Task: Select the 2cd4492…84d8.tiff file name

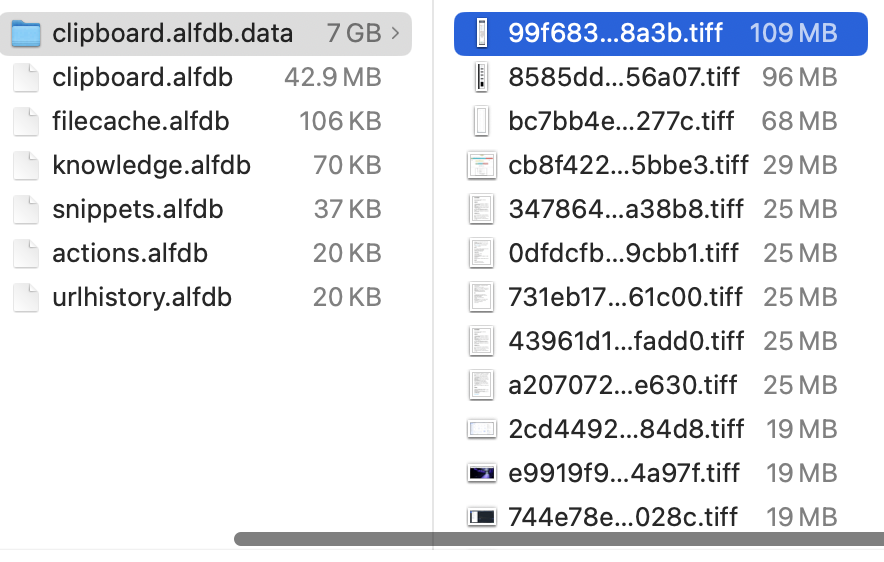Action: pos(626,430)
